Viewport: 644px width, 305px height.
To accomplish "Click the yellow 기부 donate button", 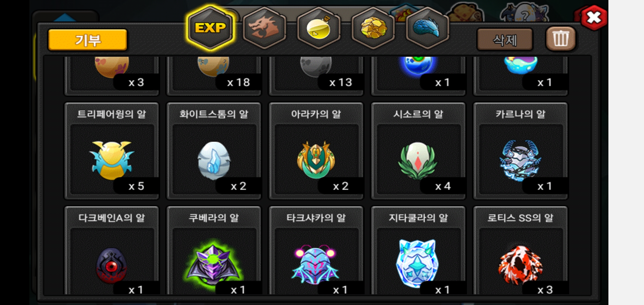I will [x=88, y=40].
